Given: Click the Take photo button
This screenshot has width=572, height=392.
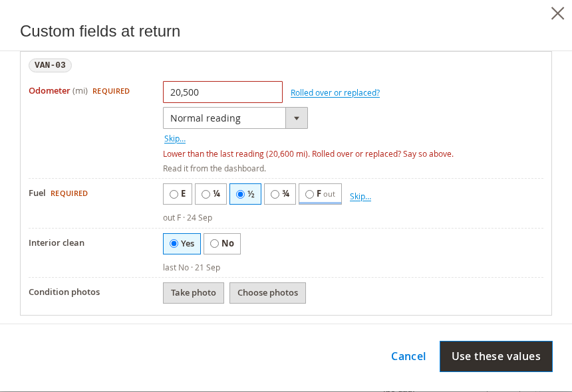Looking at the screenshot, I should (x=194, y=293).
